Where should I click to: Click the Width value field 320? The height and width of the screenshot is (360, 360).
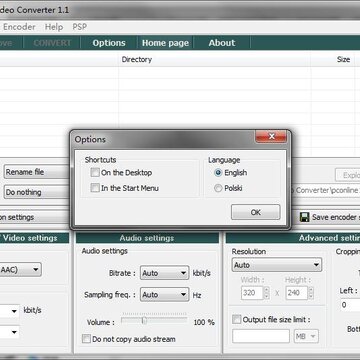pyautogui.click(x=252, y=293)
